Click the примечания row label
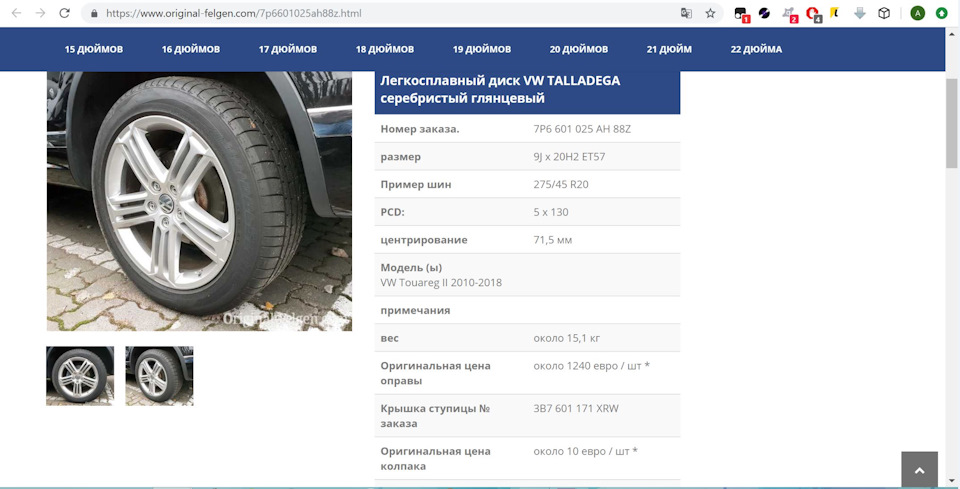This screenshot has width=960, height=489. click(x=415, y=310)
